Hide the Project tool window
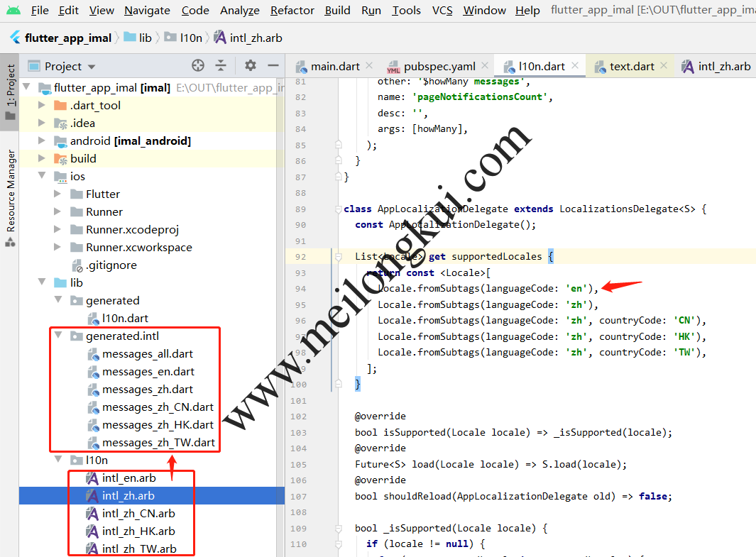The image size is (756, 557). tap(273, 65)
